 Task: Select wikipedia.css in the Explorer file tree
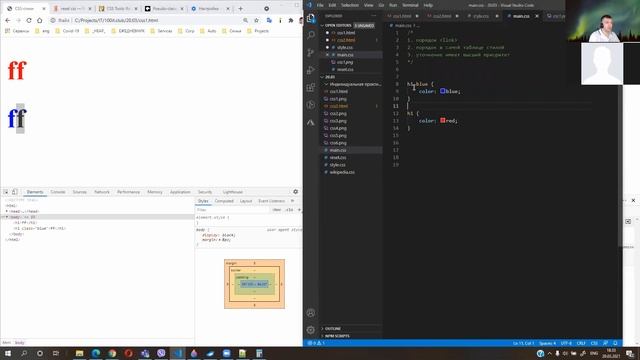pos(342,172)
